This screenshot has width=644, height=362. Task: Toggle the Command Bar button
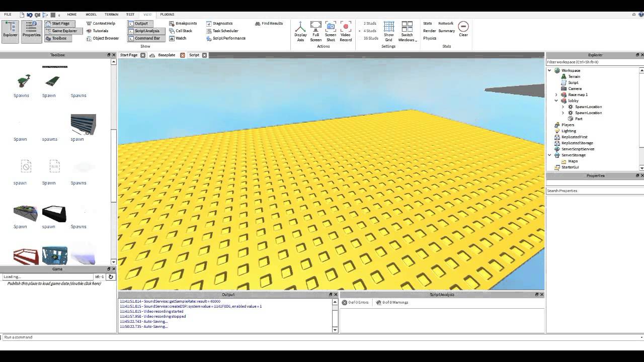[146, 38]
